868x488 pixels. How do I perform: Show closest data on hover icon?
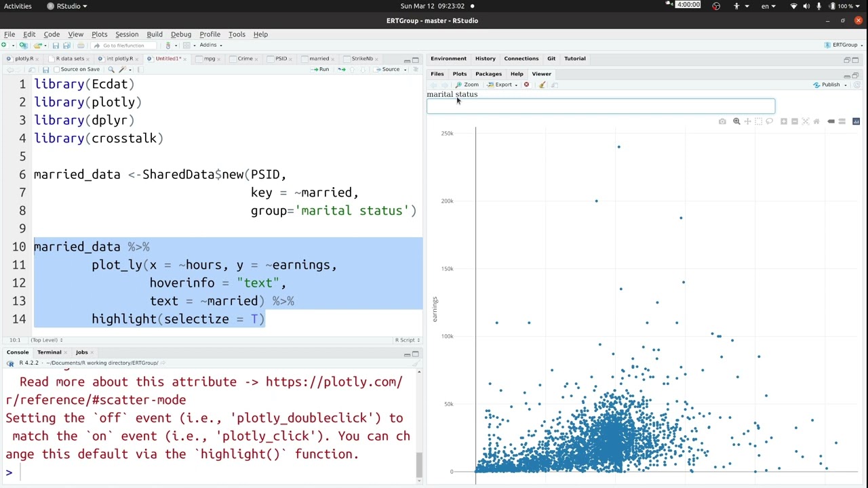(831, 121)
